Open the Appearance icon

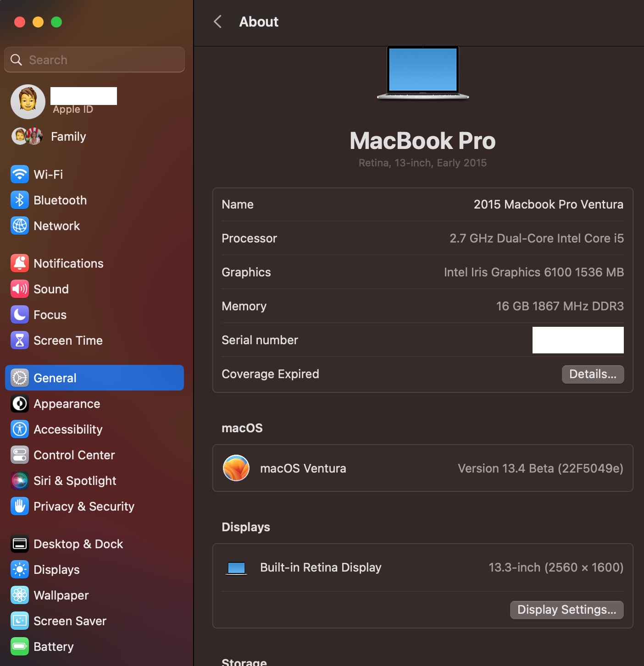pos(20,404)
